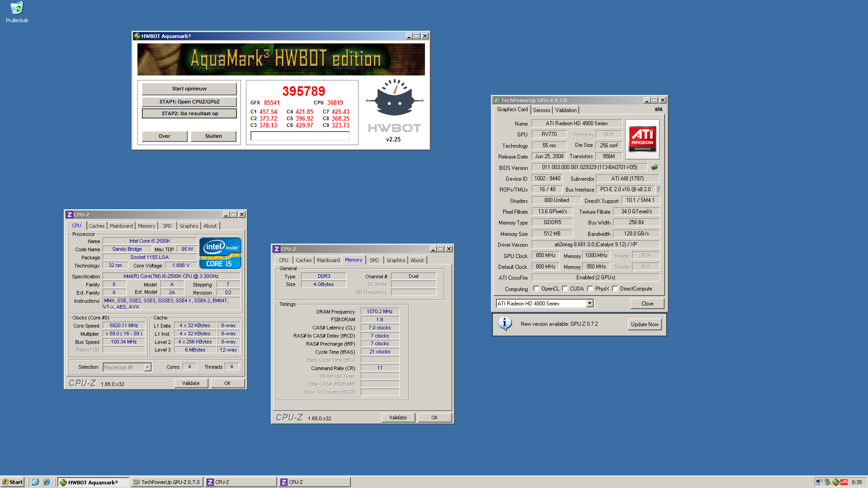868x488 pixels.
Task: Click the 5920.11 MHz Core Speed value
Action: [124, 325]
